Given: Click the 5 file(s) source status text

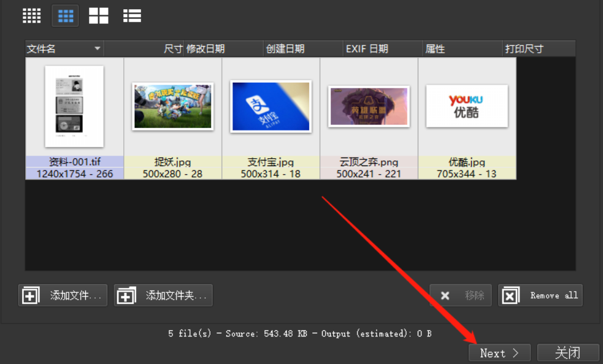Looking at the screenshot, I should [299, 333].
